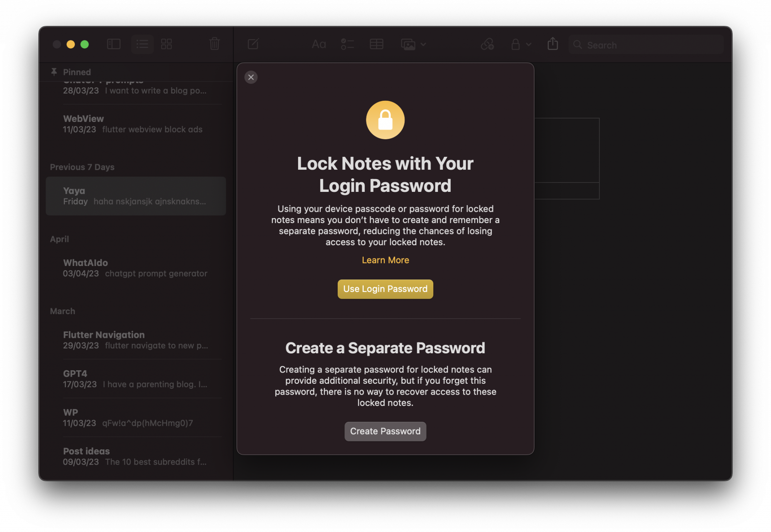Create a new note with compose icon

tap(253, 44)
